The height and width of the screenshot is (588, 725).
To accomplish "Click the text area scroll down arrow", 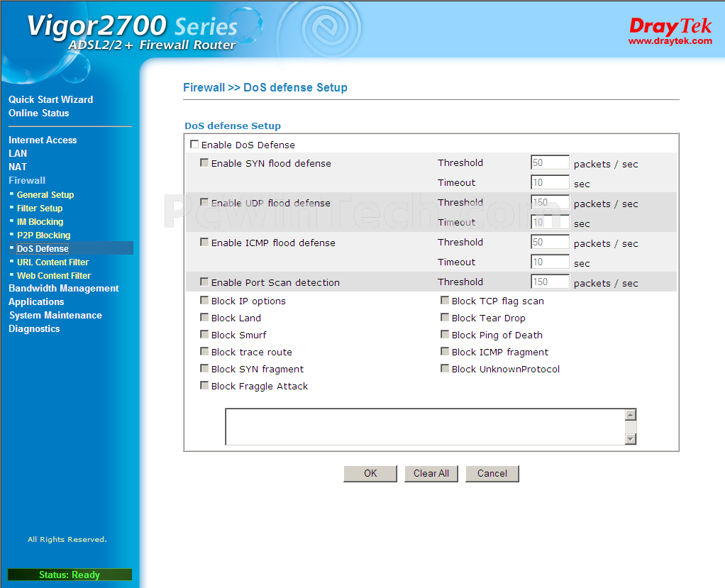I will click(630, 438).
